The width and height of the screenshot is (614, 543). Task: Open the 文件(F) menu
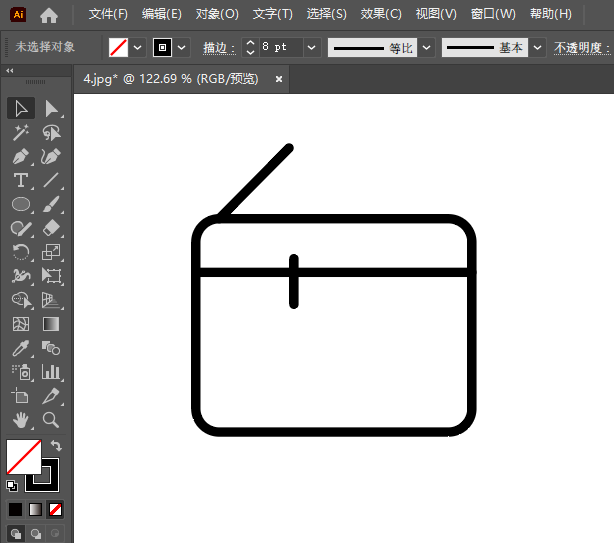(108, 14)
